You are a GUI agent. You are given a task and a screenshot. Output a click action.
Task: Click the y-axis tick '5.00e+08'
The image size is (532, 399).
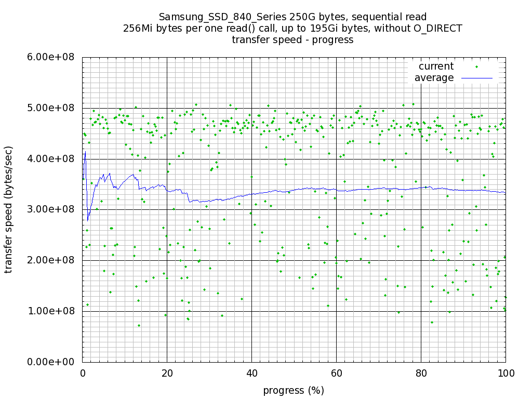point(50,108)
